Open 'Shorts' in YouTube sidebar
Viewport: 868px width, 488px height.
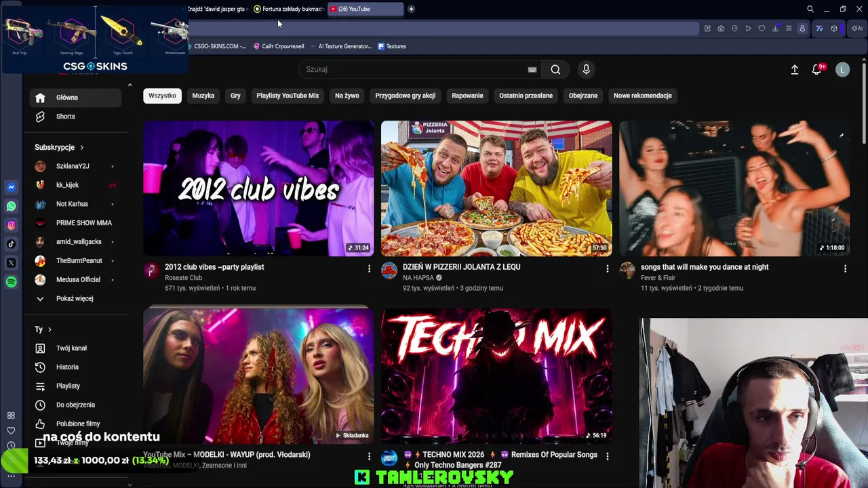75,117
